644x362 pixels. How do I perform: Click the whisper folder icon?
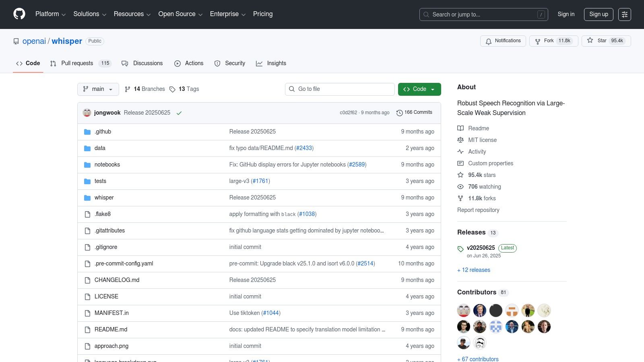click(87, 198)
